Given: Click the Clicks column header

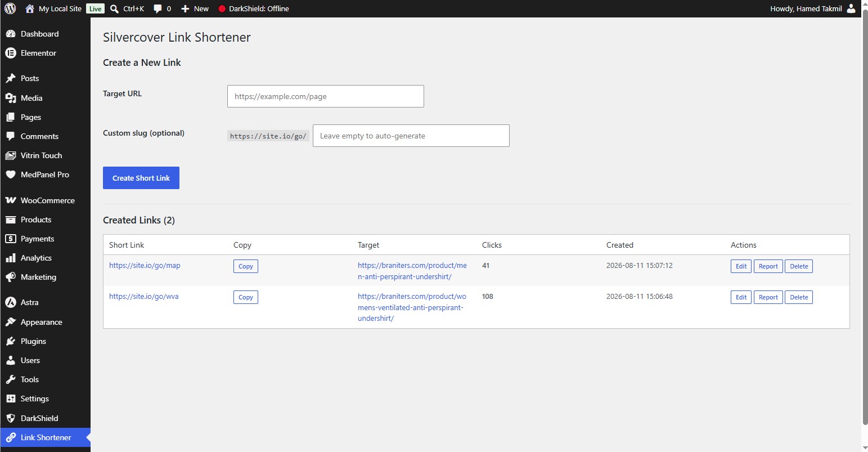Looking at the screenshot, I should [492, 245].
